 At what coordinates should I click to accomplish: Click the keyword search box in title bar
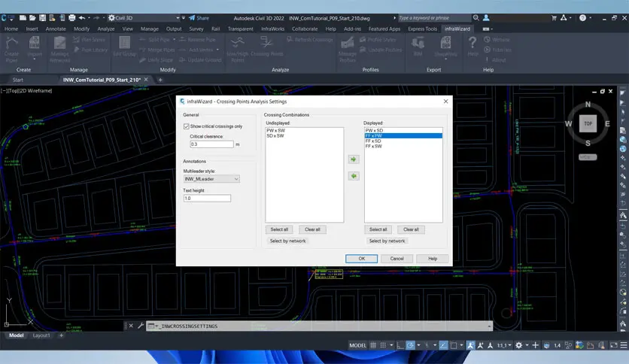click(x=434, y=18)
